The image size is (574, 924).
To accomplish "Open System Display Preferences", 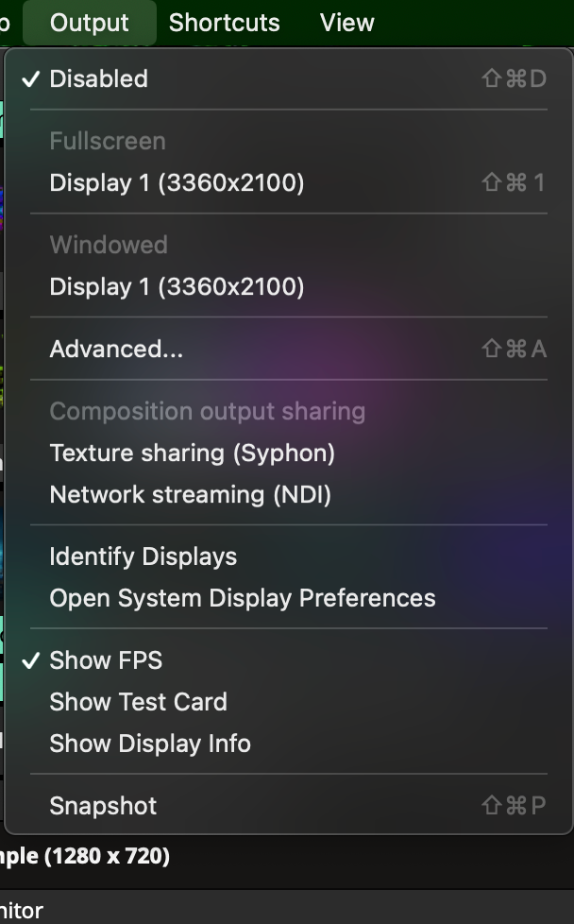I will 242,599.
